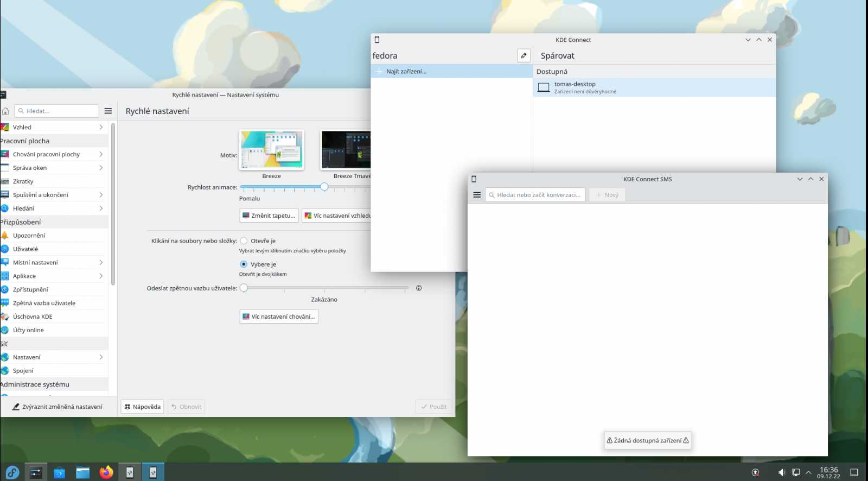
Task: Click the search field in System Settings
Action: (56, 111)
